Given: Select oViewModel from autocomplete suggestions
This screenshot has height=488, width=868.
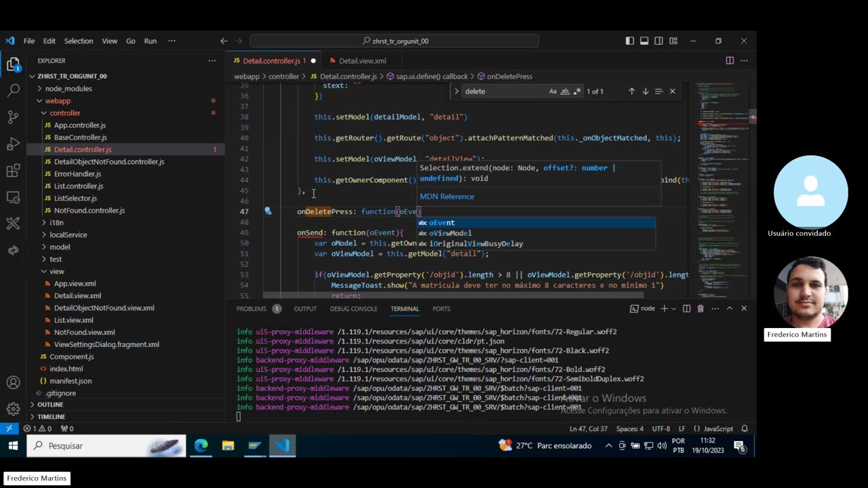Looking at the screenshot, I should [x=450, y=233].
